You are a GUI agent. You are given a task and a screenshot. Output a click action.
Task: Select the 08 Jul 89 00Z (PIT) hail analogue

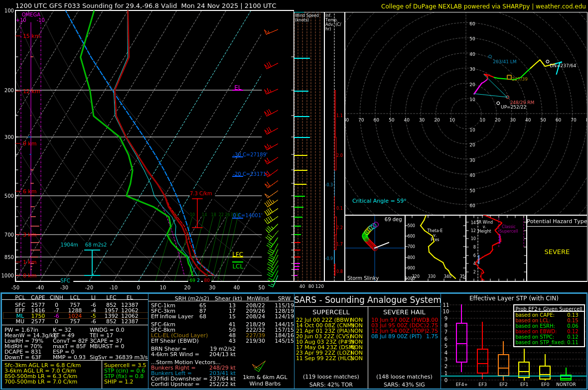pos(405,337)
